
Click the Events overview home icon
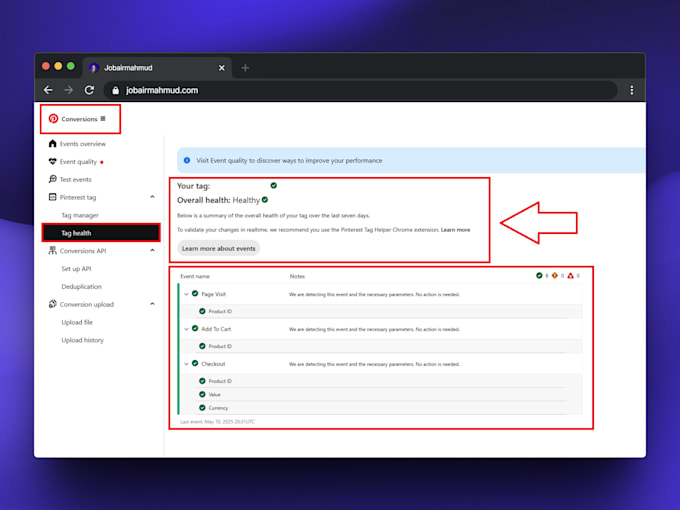(52, 144)
